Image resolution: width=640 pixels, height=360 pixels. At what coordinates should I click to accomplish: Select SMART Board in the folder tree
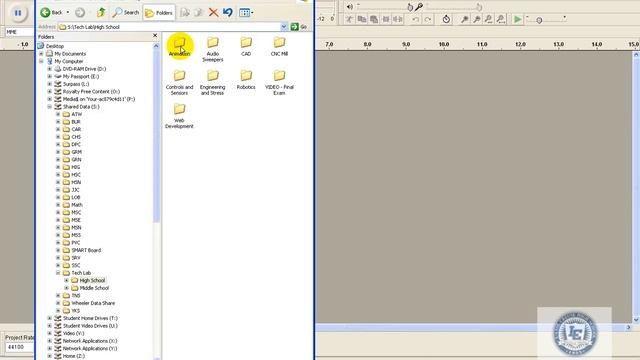pyautogui.click(x=86, y=250)
